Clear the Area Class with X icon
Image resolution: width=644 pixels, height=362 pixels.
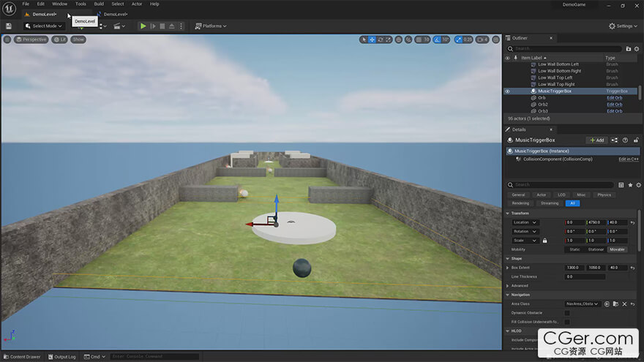(x=624, y=304)
